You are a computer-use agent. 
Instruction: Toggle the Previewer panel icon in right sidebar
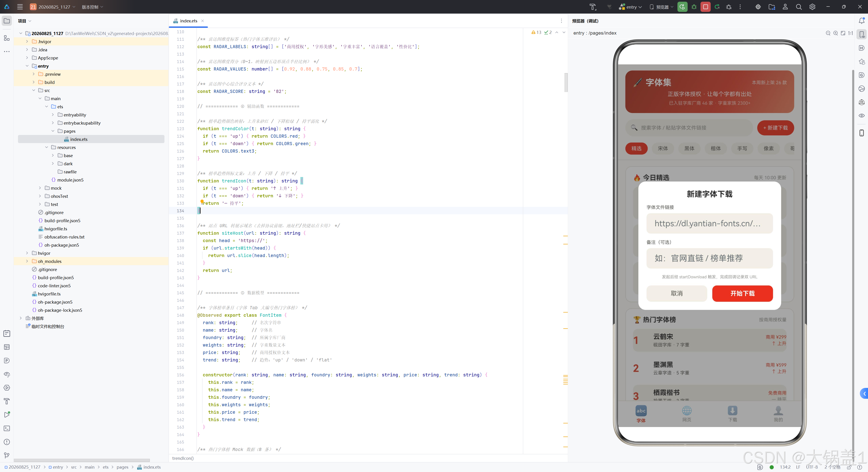(x=862, y=34)
